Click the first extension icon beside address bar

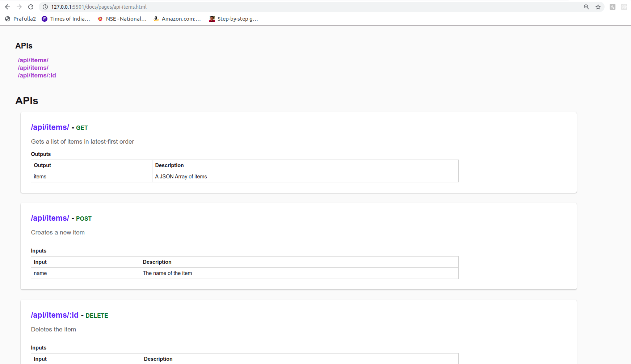coord(613,7)
